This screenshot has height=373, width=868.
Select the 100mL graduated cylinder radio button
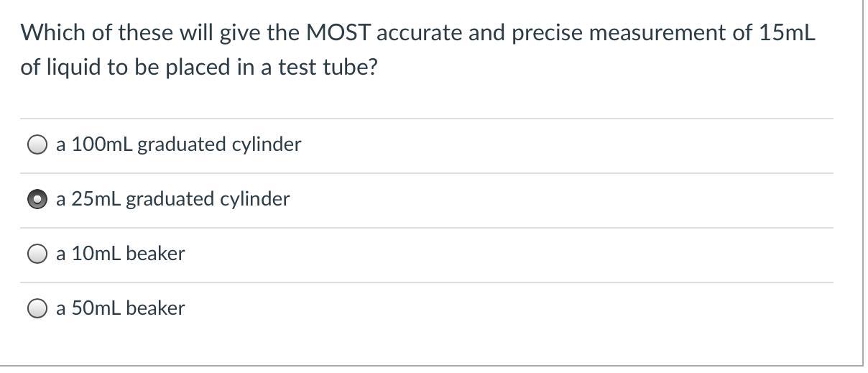click(x=37, y=145)
